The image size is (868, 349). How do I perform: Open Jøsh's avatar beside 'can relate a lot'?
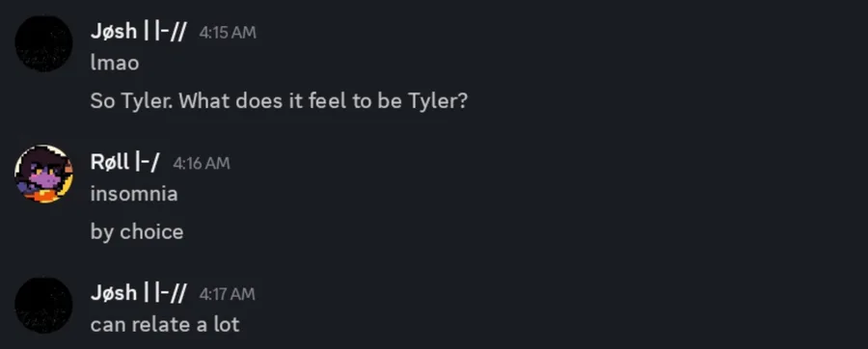click(43, 306)
